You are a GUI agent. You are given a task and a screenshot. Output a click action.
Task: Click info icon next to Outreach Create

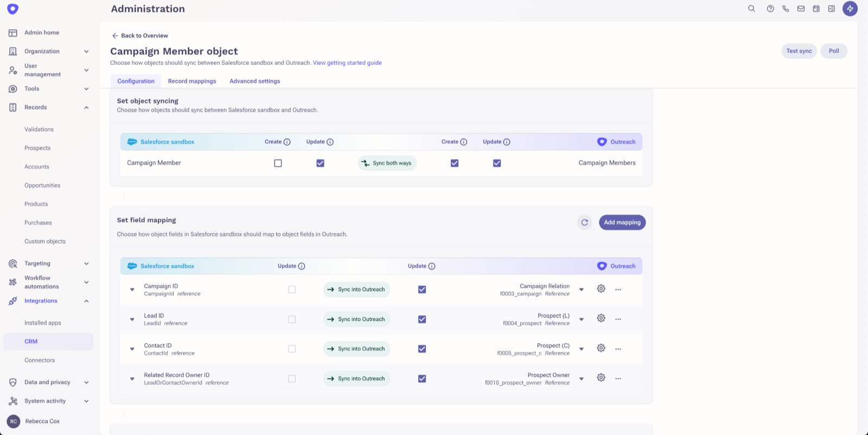tap(464, 142)
